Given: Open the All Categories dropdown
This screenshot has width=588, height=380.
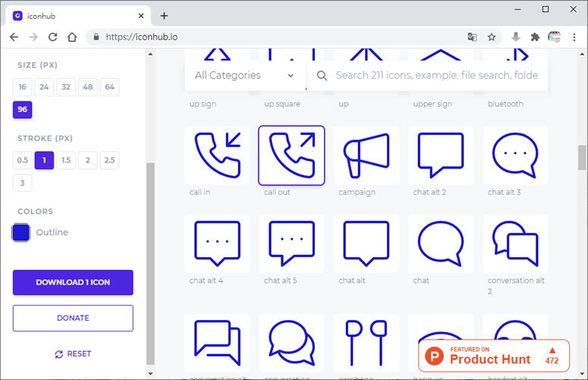Looking at the screenshot, I should click(244, 75).
